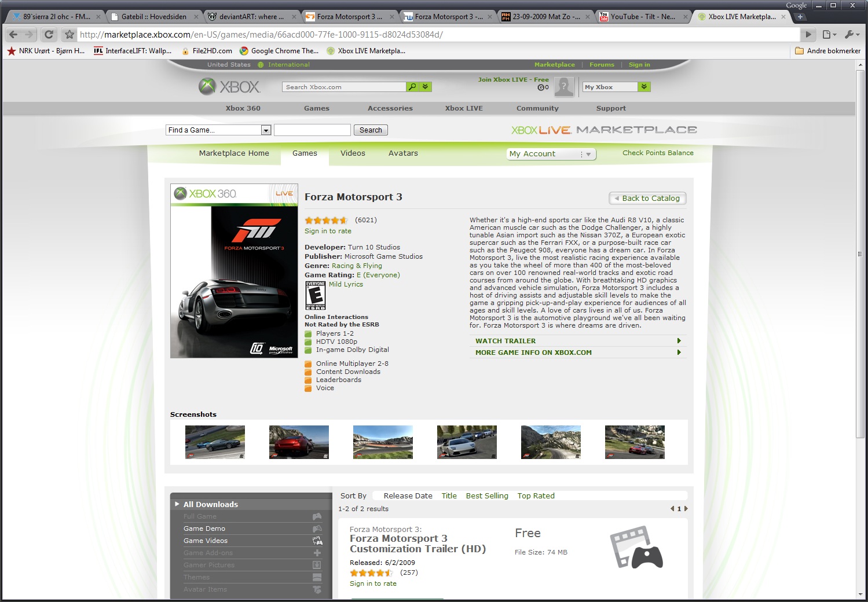
Task: Click the large video download icon
Action: (x=636, y=547)
